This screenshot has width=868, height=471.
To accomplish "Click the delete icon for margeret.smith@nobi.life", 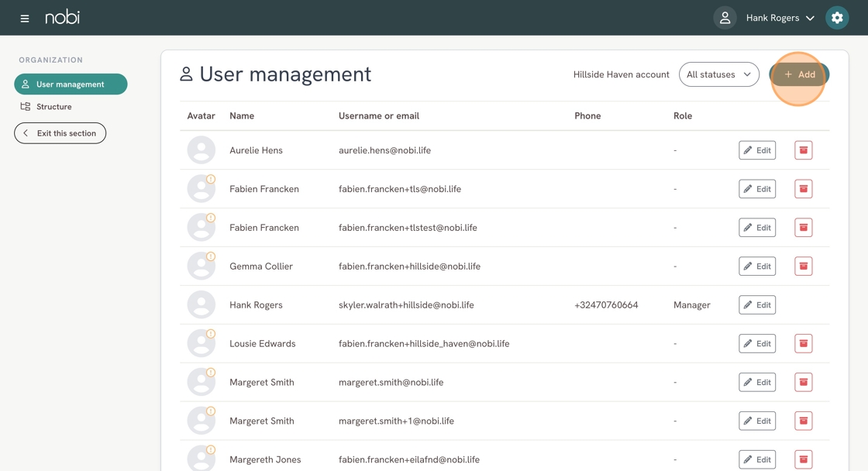I will (803, 382).
